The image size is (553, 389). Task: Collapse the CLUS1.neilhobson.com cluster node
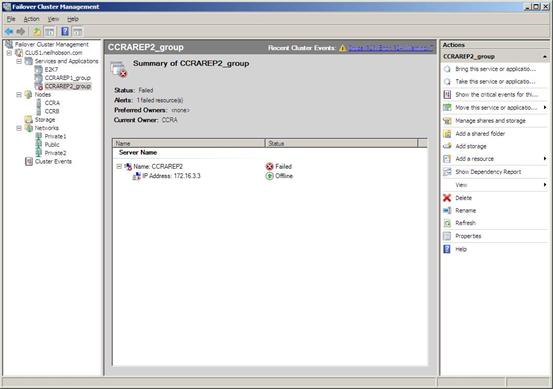coord(9,53)
